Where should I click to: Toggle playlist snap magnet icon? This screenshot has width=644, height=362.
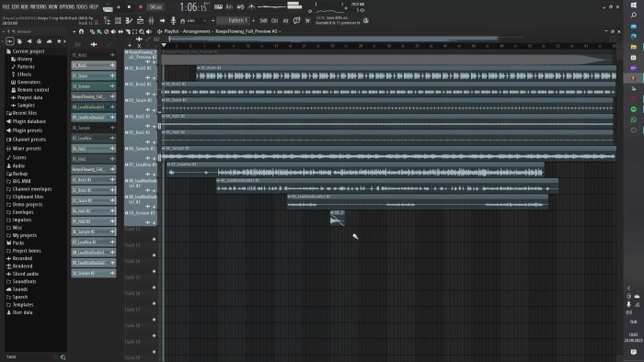pyautogui.click(x=81, y=31)
